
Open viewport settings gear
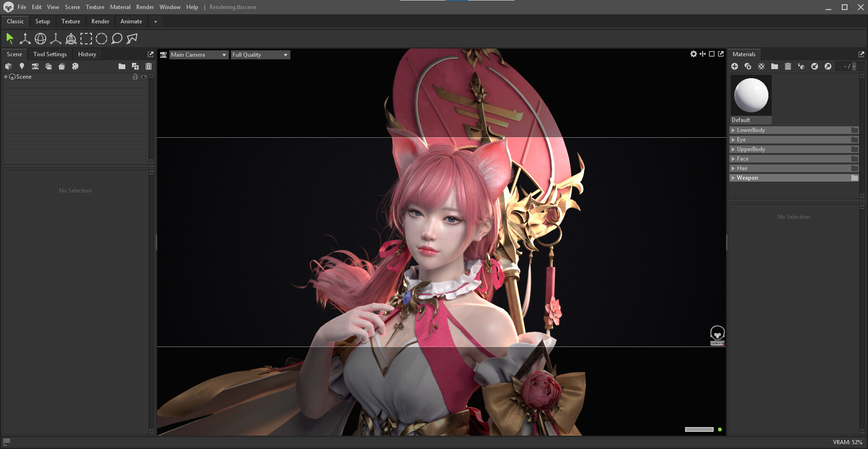point(694,54)
